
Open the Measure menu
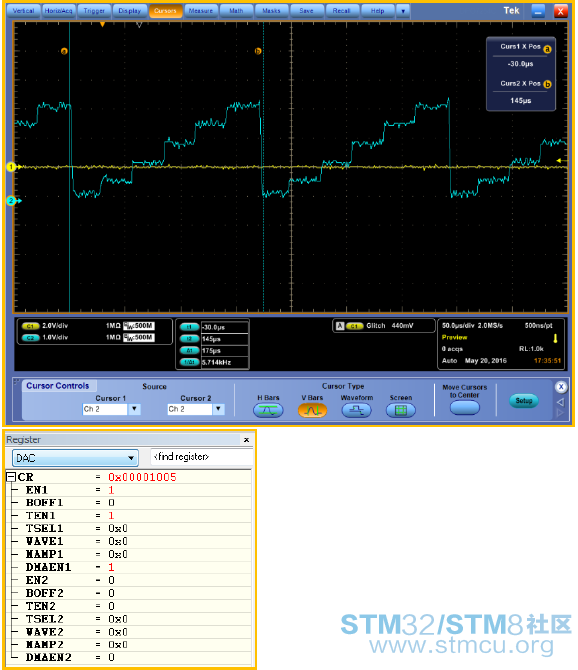click(x=201, y=11)
